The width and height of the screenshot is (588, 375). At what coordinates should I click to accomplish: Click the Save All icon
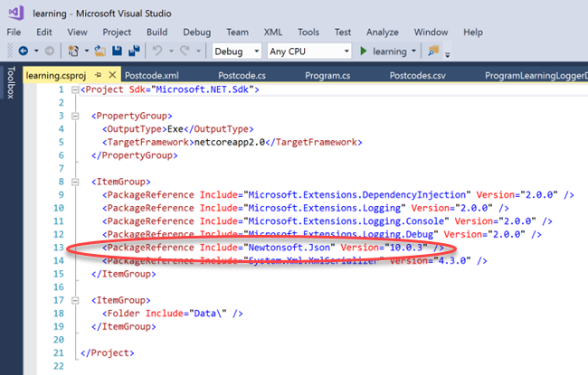[x=134, y=51]
